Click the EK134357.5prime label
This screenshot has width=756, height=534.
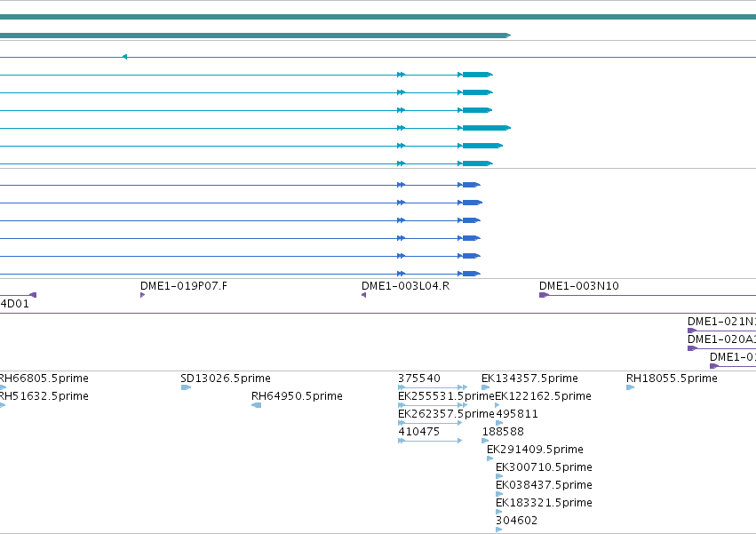pos(529,379)
